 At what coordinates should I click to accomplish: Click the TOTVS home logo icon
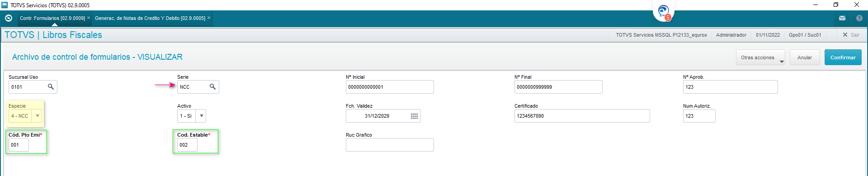(8, 18)
